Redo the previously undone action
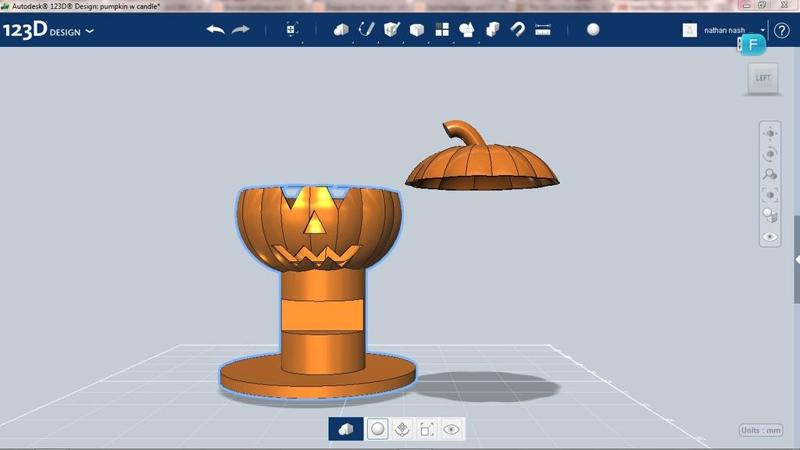Screen dimensions: 800x450 pyautogui.click(x=240, y=30)
